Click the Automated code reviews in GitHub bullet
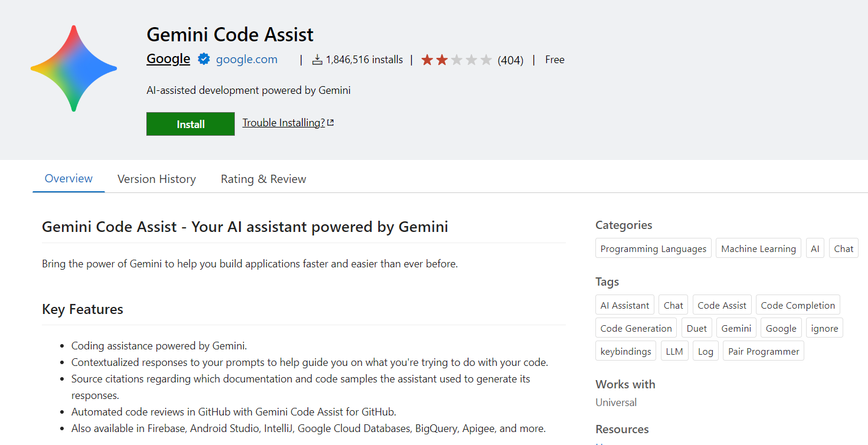The width and height of the screenshot is (868, 445). 234,412
